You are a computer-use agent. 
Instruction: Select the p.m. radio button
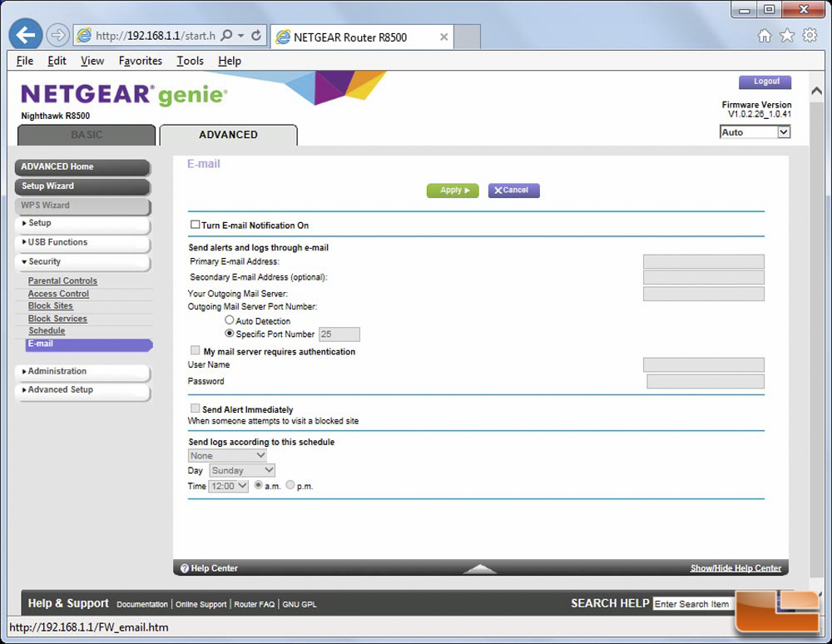tap(290, 485)
